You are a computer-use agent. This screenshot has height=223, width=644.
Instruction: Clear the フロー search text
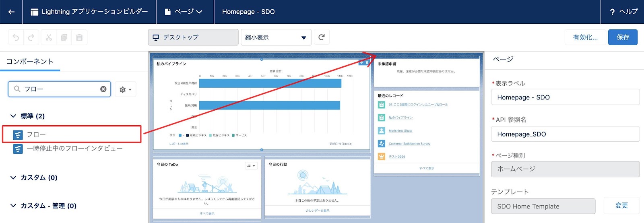tap(103, 89)
